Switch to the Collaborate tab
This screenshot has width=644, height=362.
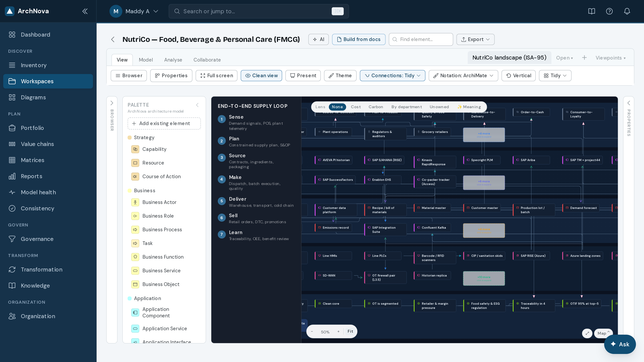[x=207, y=60]
